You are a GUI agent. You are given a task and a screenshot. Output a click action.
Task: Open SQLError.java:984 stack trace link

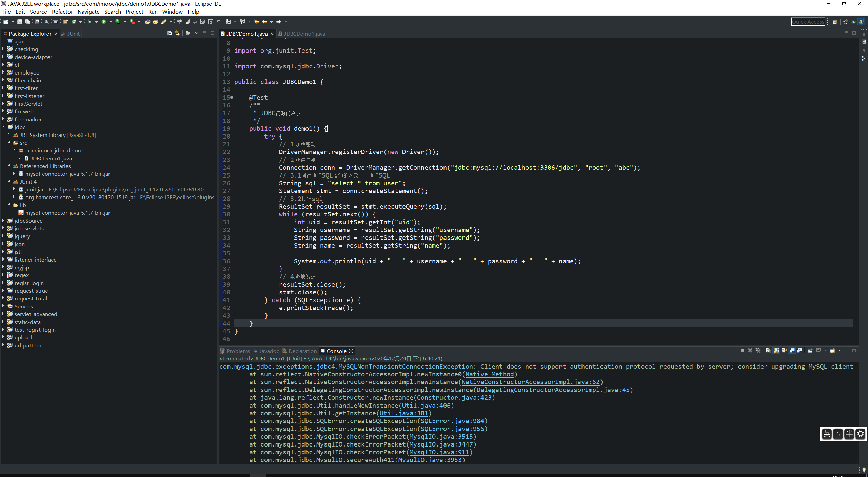click(x=452, y=421)
